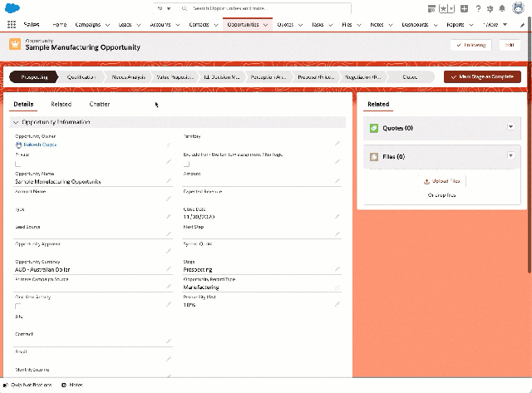The height and width of the screenshot is (393, 532).
Task: Open the Files list dropdown arrow
Action: [x=510, y=155]
